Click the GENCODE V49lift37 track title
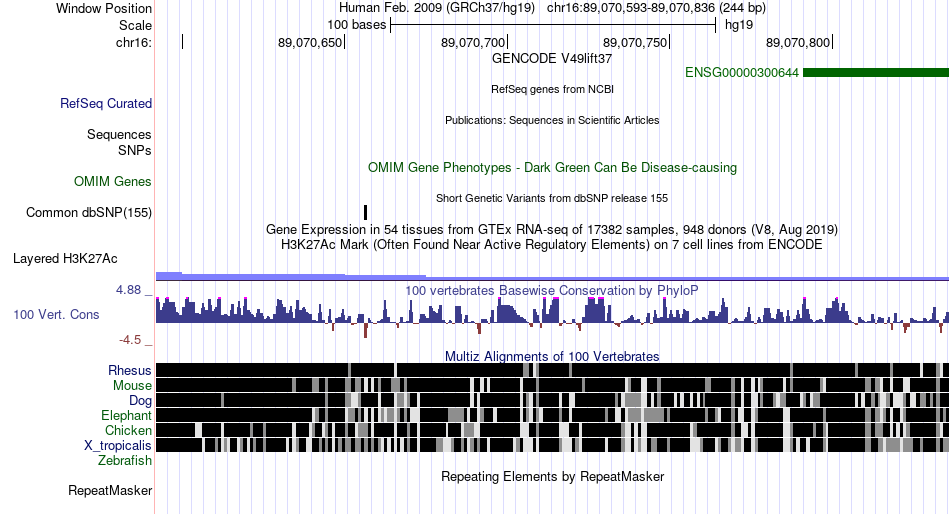The height and width of the screenshot is (514, 950). tap(552, 59)
